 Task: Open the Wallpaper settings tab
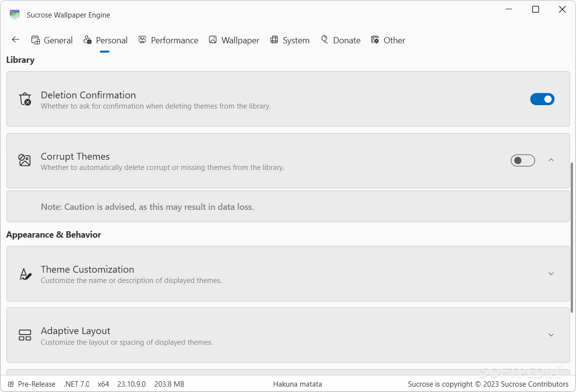234,40
